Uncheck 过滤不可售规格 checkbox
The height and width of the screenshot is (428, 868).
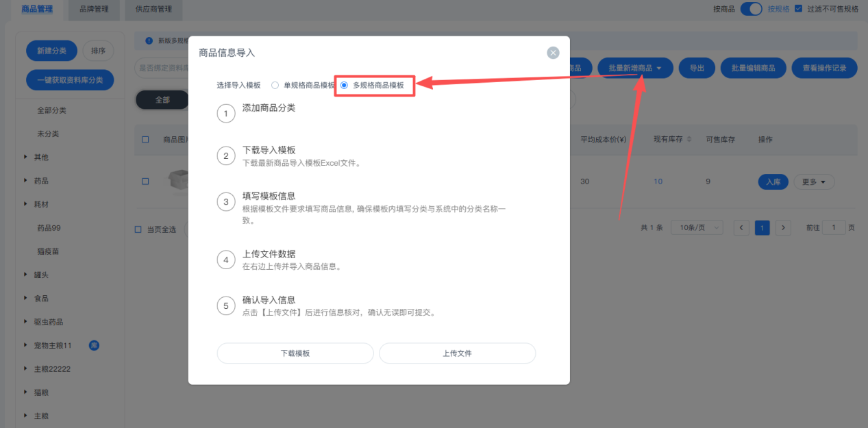798,9
